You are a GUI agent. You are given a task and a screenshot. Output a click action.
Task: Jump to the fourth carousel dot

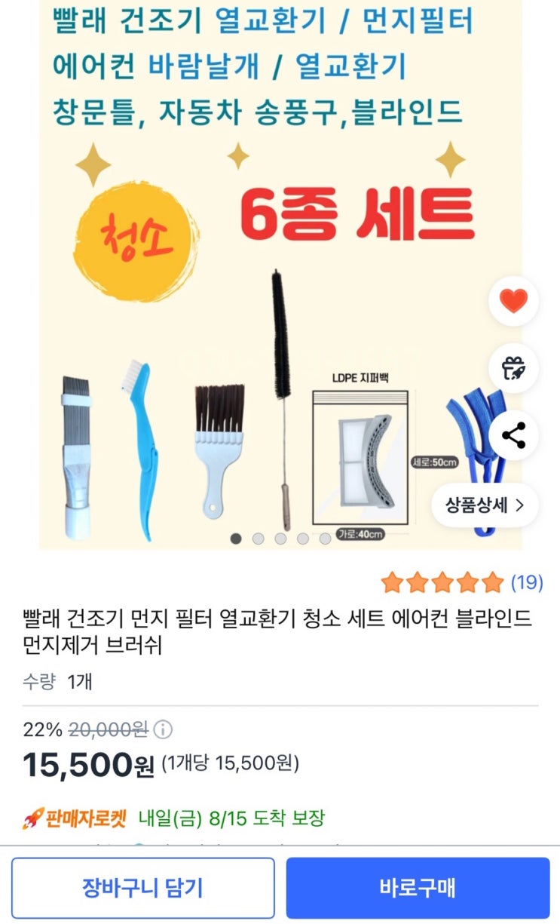303,539
